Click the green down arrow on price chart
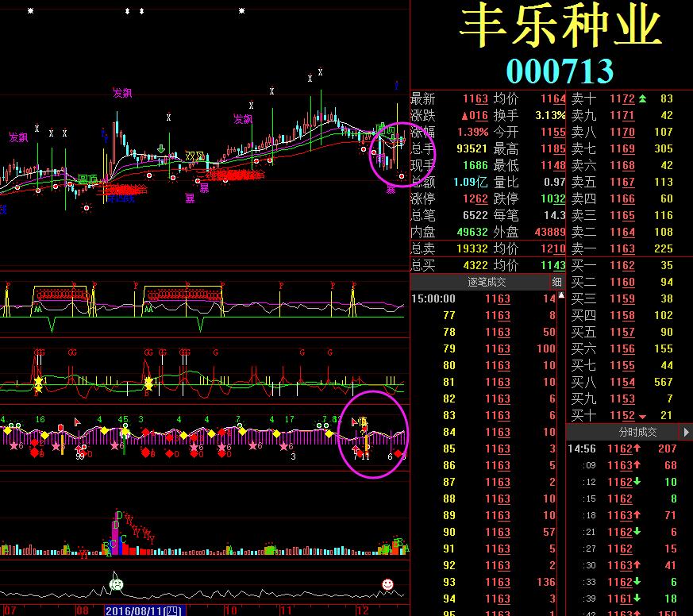693x616 pixels. click(x=161, y=149)
